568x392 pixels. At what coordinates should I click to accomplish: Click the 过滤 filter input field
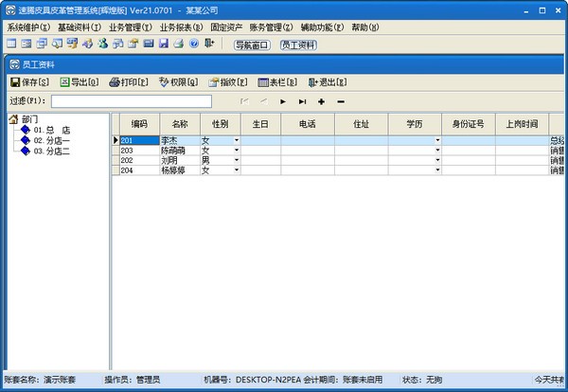(131, 101)
